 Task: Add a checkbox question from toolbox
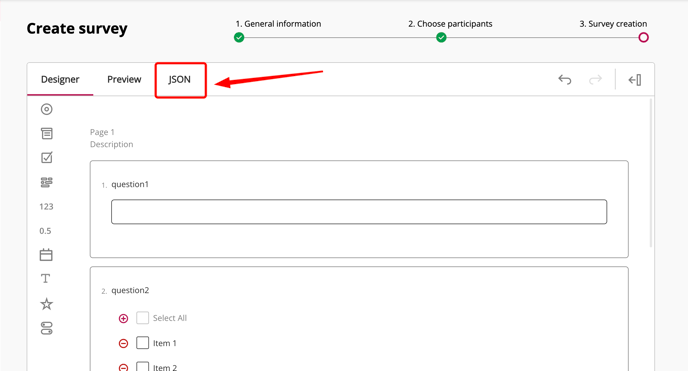(47, 157)
